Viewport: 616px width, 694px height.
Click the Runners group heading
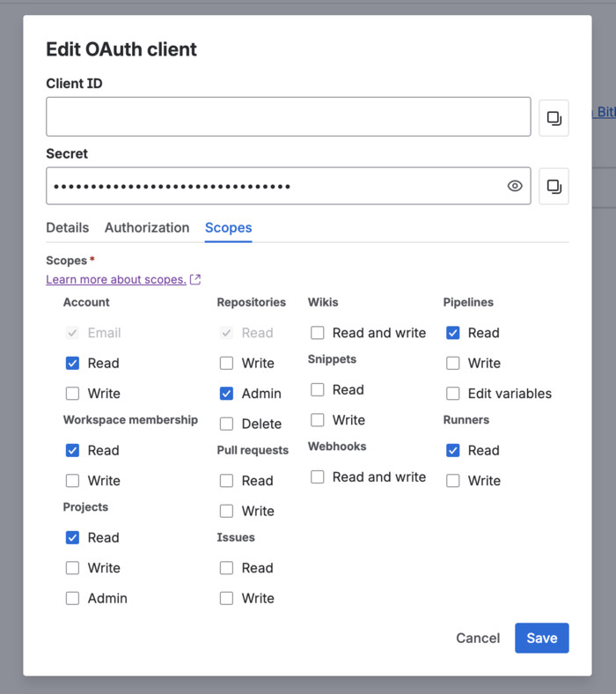point(466,419)
